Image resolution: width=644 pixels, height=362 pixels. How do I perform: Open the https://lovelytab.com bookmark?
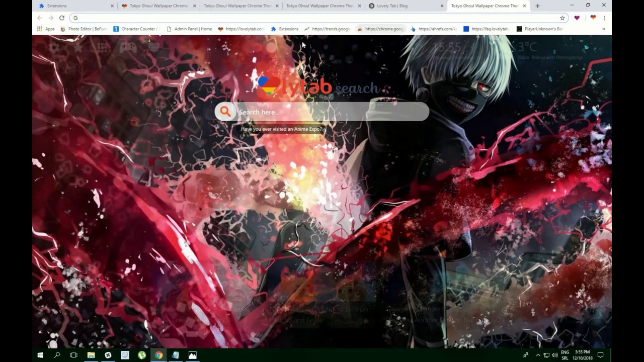coord(241,29)
